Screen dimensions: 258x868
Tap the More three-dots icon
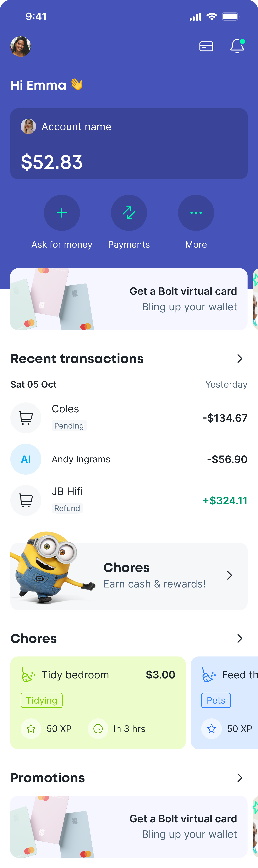[x=196, y=213]
